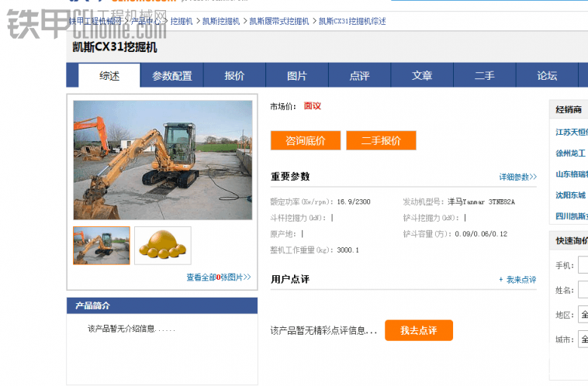Click engine model 洋马Yanmar 3TNE82A

click(x=481, y=202)
